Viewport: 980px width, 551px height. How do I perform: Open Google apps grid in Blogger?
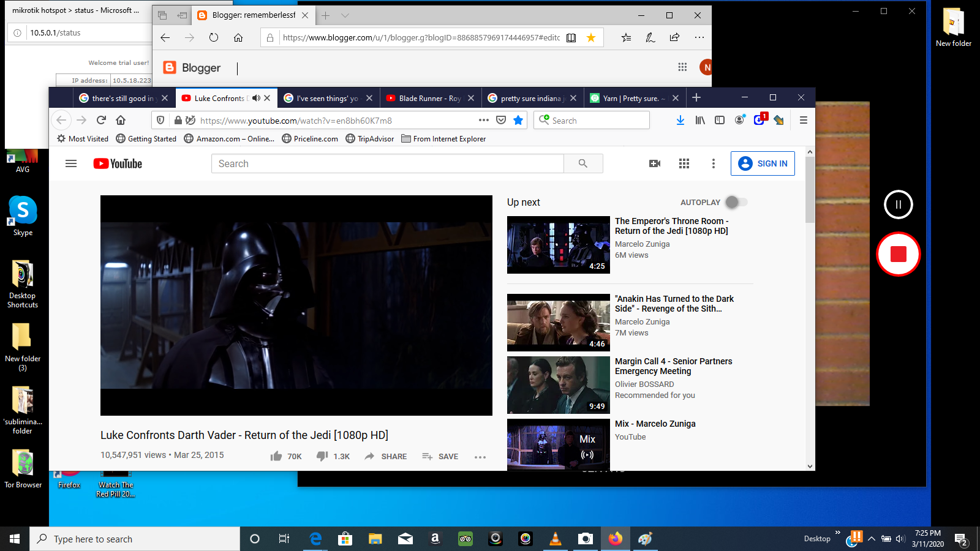coord(682,67)
